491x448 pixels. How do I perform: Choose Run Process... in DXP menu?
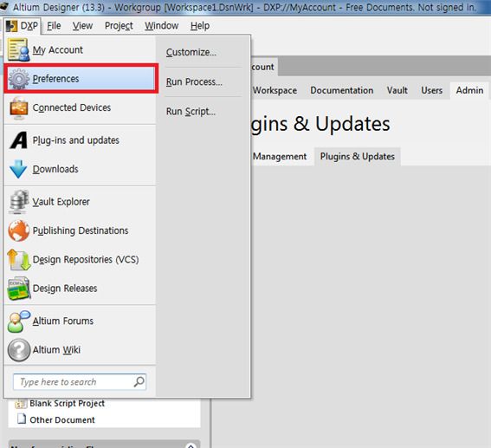coord(194,81)
